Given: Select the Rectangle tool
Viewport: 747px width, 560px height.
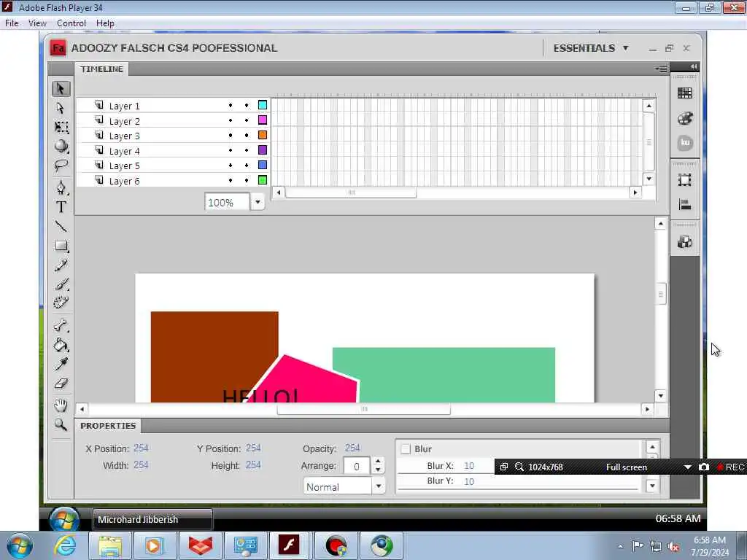Looking at the screenshot, I should pyautogui.click(x=61, y=246).
